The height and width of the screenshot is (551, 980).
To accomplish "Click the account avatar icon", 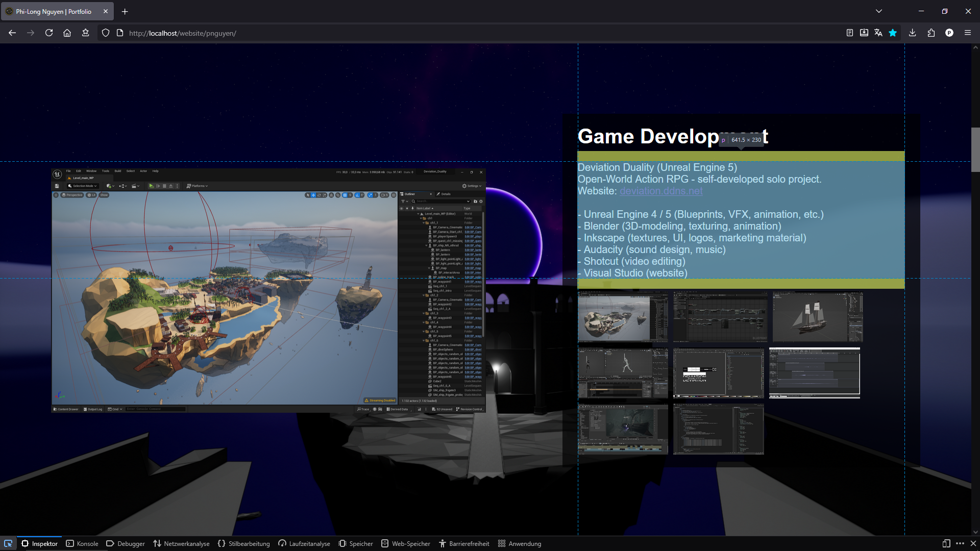I will click(x=949, y=33).
